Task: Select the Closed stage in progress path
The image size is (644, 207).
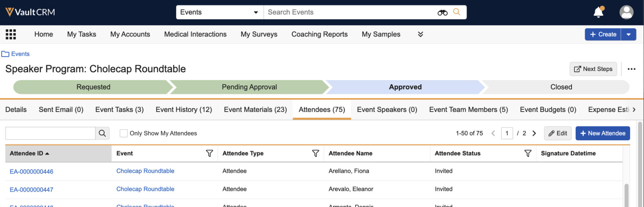Action: point(561,87)
